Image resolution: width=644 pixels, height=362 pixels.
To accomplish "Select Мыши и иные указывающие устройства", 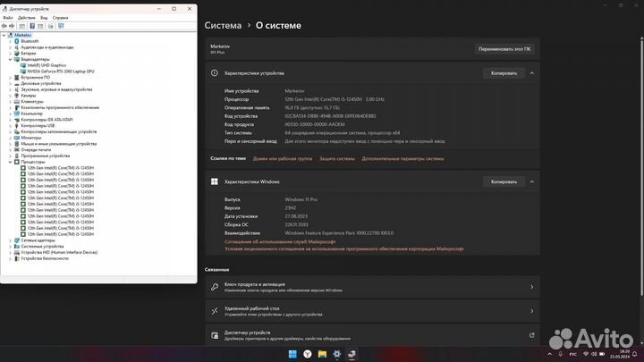I will coord(59,144).
